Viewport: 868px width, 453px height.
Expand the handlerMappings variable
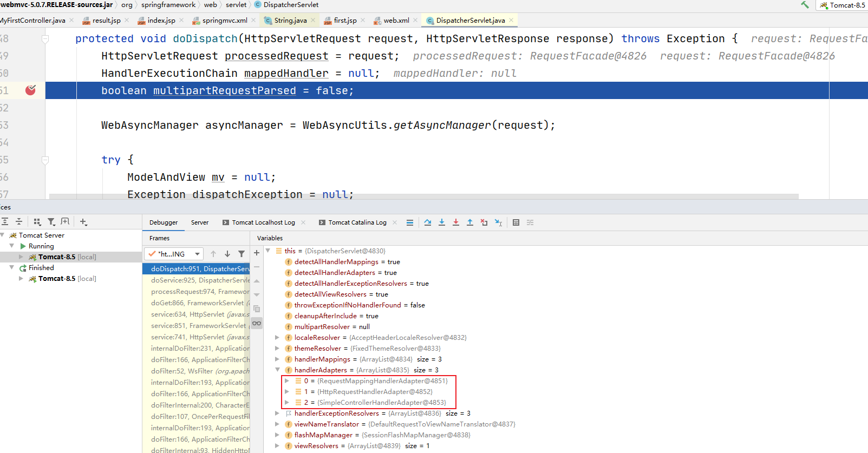(277, 359)
